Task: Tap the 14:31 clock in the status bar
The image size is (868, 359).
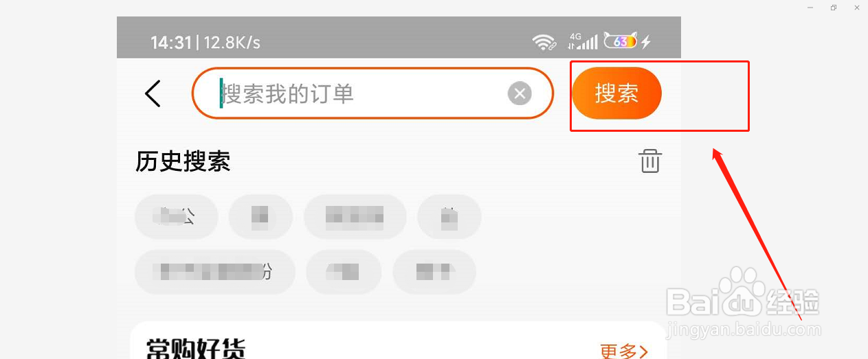Action: (x=171, y=43)
